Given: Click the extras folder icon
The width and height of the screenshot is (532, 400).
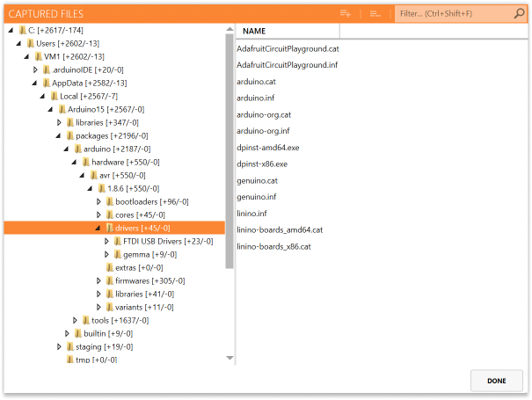Looking at the screenshot, I should click(x=110, y=267).
